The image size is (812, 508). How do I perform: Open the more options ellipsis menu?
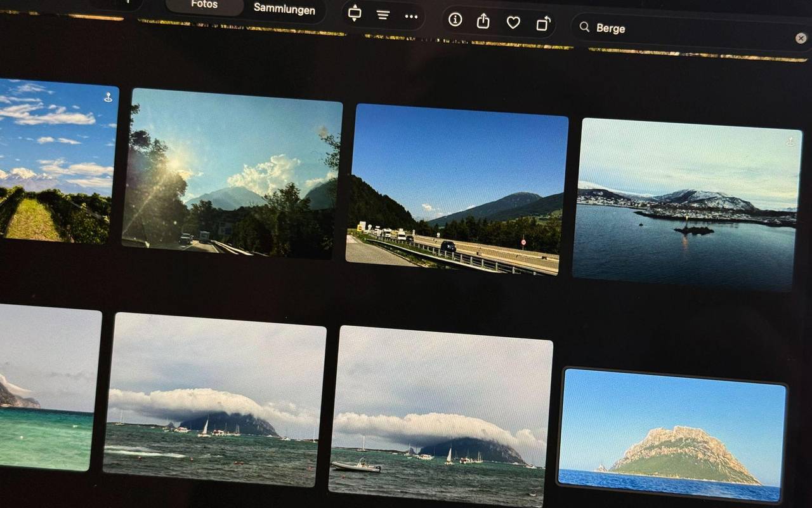point(410,17)
